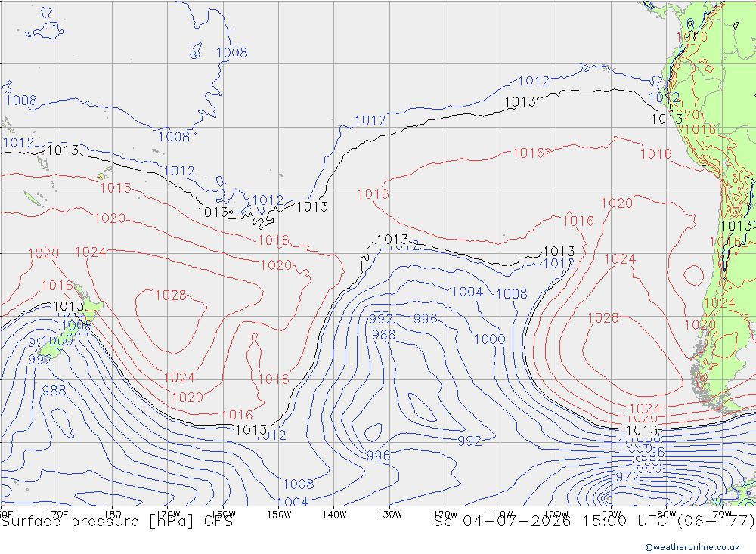Click the 972 low pressure label
The height and width of the screenshot is (554, 756).
[627, 477]
